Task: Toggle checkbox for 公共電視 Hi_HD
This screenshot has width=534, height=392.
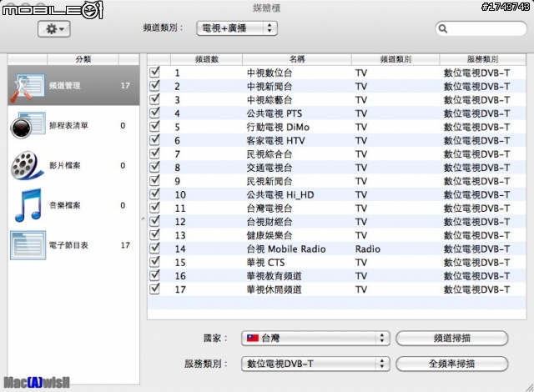Action: click(154, 194)
